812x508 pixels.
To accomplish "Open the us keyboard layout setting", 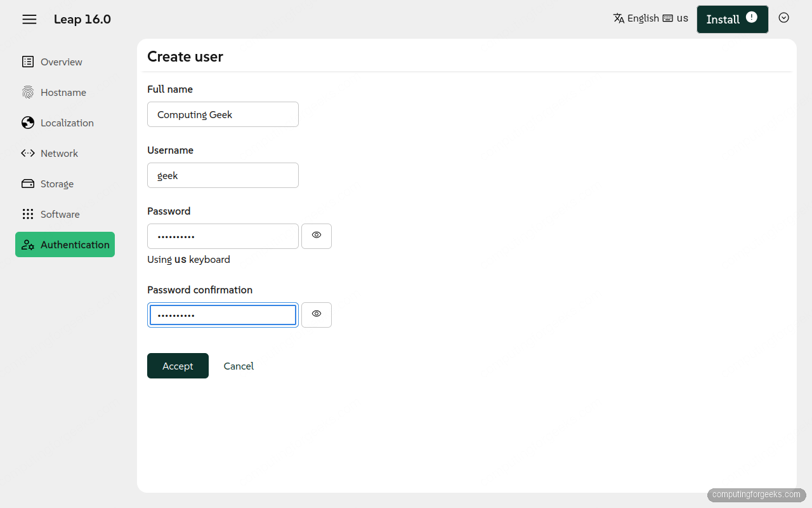I will 676,18.
